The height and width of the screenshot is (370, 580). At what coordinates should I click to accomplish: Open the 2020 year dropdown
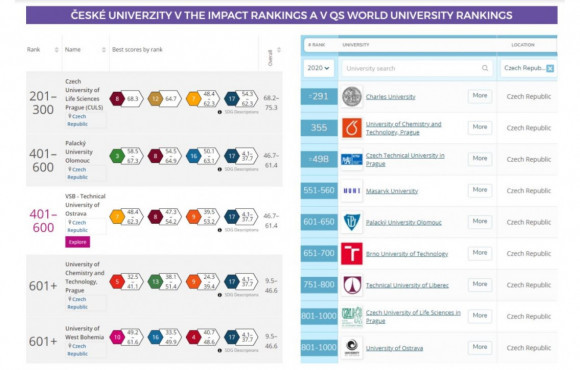[x=318, y=68]
